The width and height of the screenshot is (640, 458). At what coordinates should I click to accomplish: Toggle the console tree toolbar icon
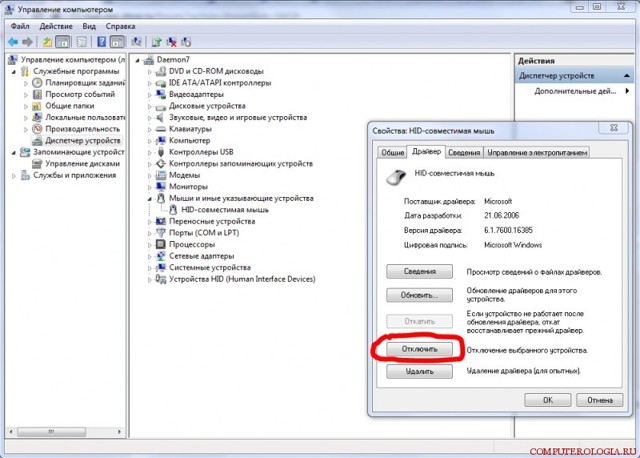62,42
